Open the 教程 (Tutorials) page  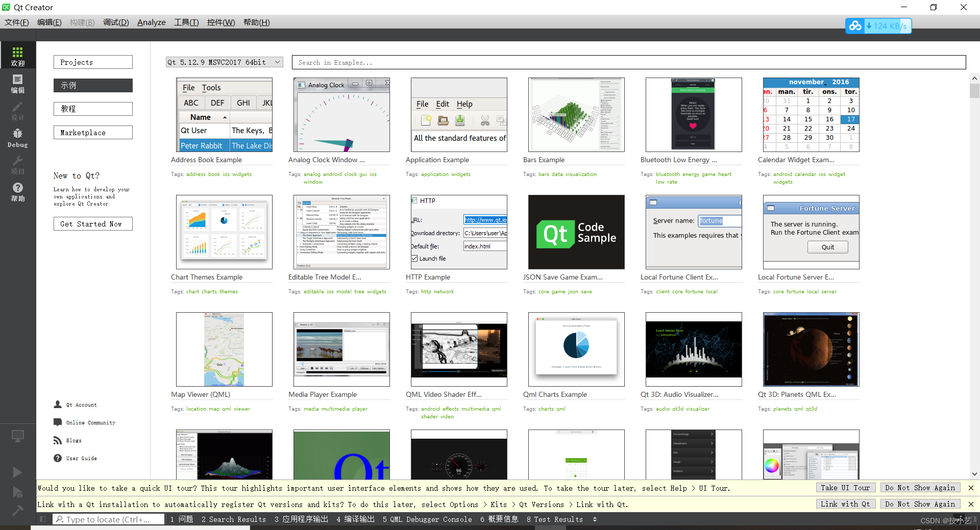click(x=93, y=109)
